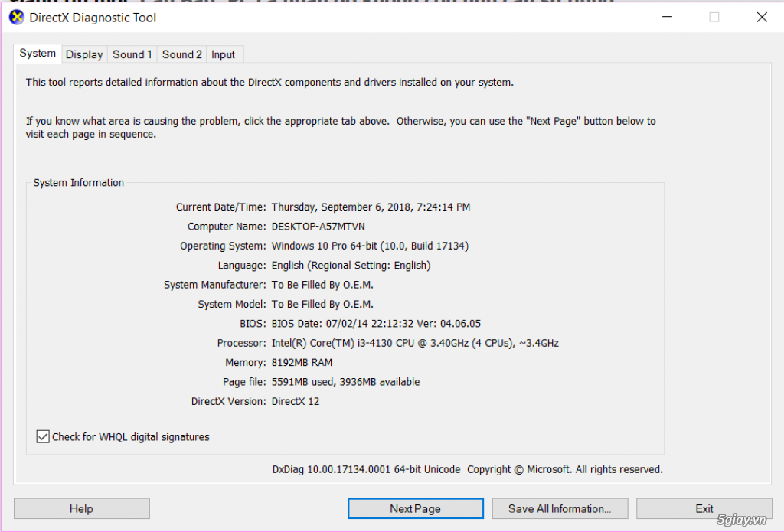Switch to the Display tab

[x=84, y=54]
